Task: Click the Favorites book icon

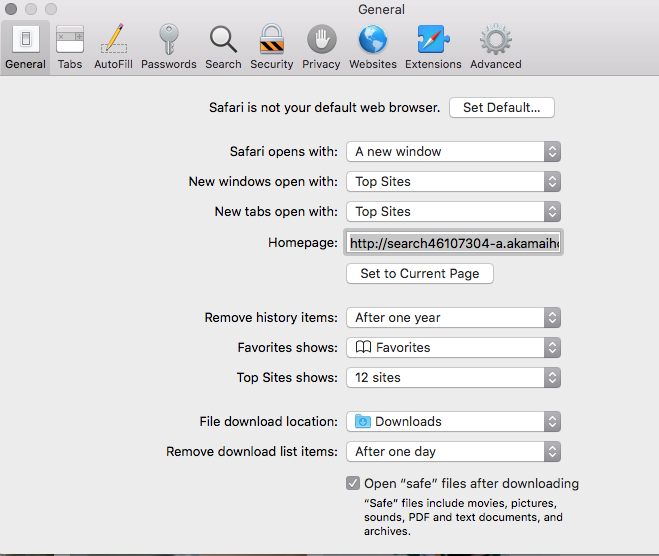Action: [x=363, y=347]
